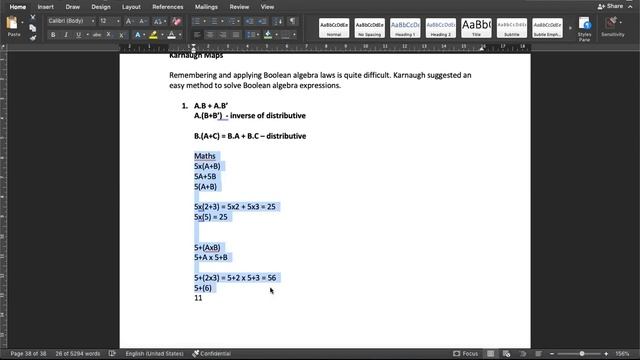Apply superscript formatting

point(121,35)
